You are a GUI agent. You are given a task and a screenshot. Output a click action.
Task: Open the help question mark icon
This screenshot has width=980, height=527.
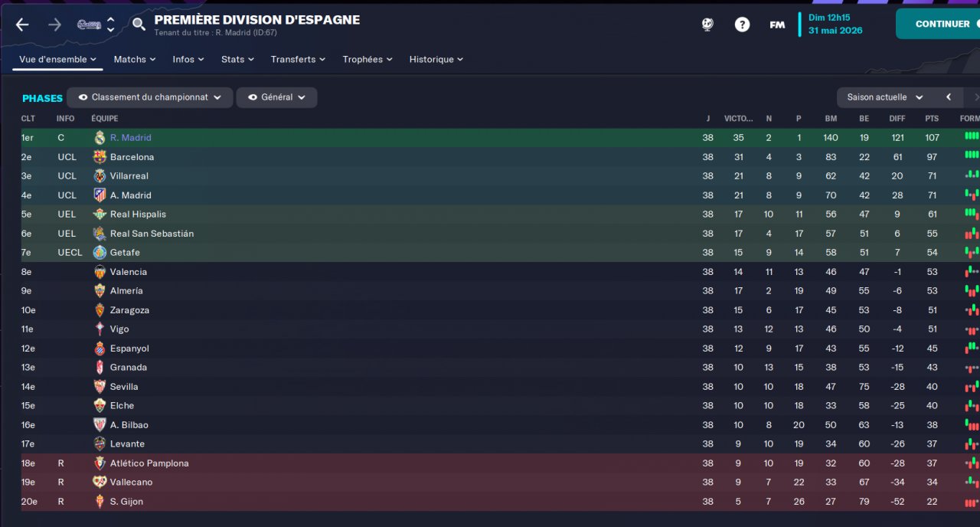[742, 25]
